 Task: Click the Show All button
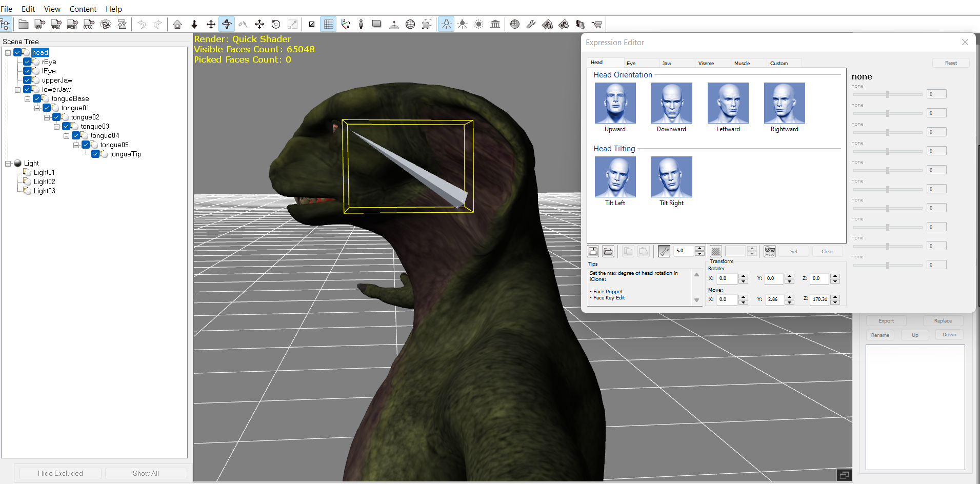pyautogui.click(x=146, y=473)
